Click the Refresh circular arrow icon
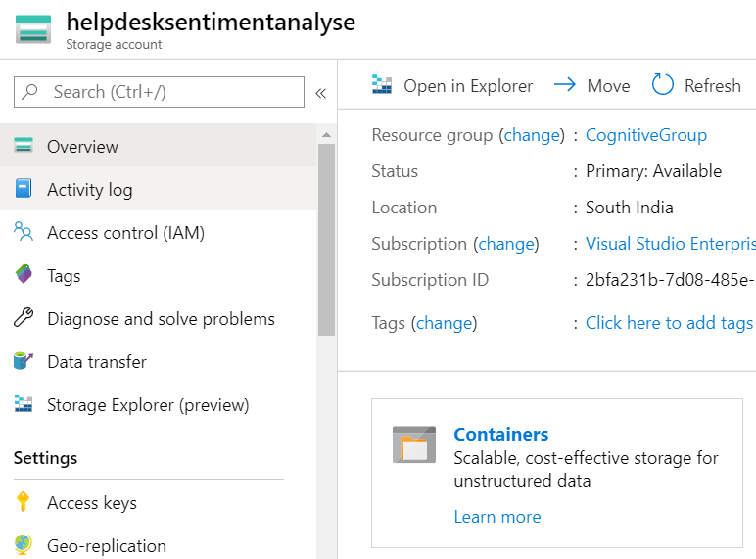 click(x=662, y=85)
